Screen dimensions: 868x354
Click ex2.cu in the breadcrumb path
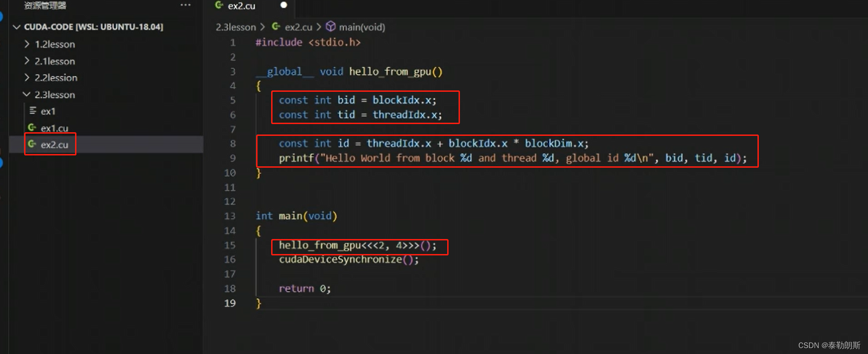[298, 27]
